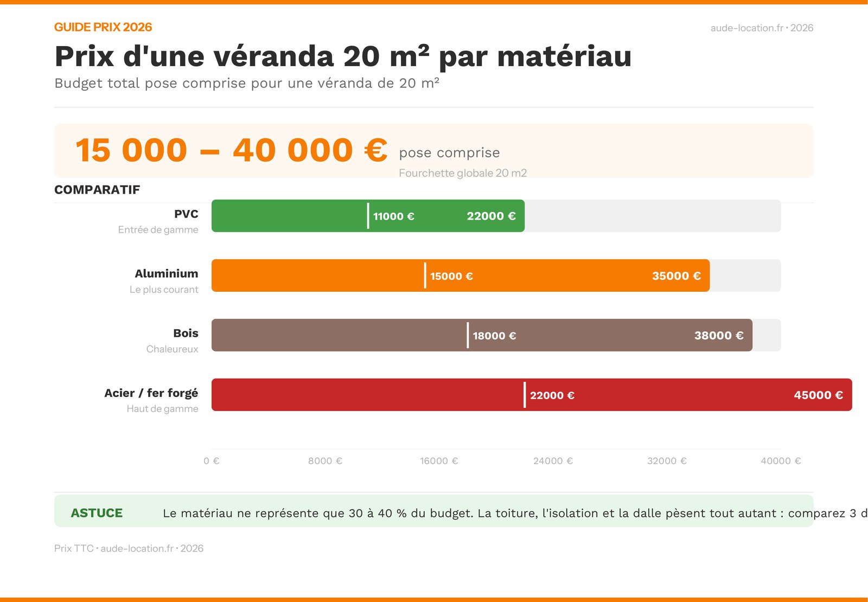
Task: Click the brown Bois price bar
Action: [482, 335]
